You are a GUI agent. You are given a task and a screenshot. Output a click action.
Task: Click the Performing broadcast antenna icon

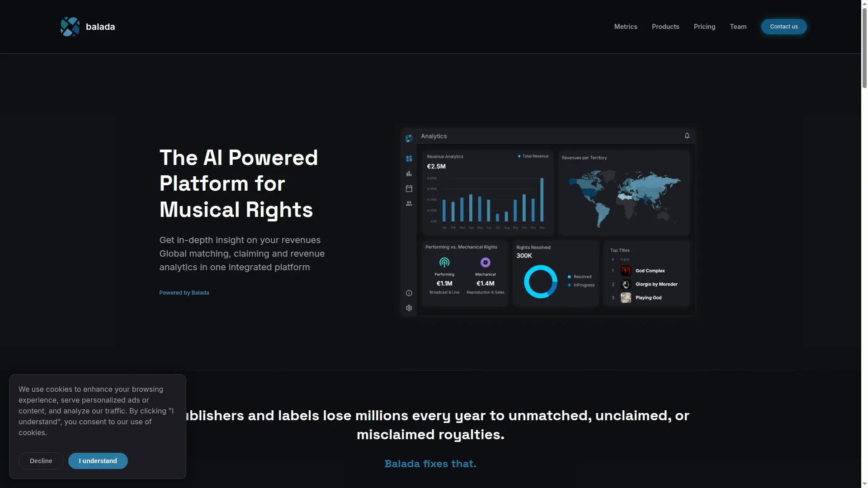(444, 263)
